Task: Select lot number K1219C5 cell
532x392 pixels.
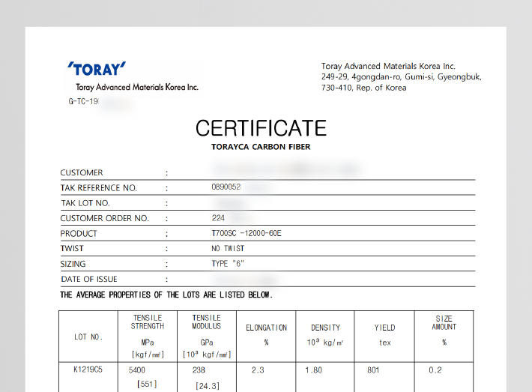Action: pyautogui.click(x=88, y=370)
